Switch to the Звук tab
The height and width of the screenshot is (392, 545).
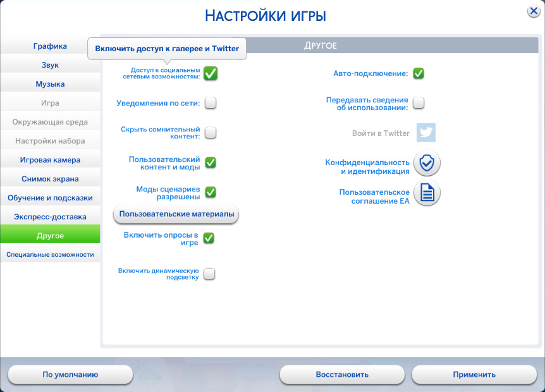point(50,65)
